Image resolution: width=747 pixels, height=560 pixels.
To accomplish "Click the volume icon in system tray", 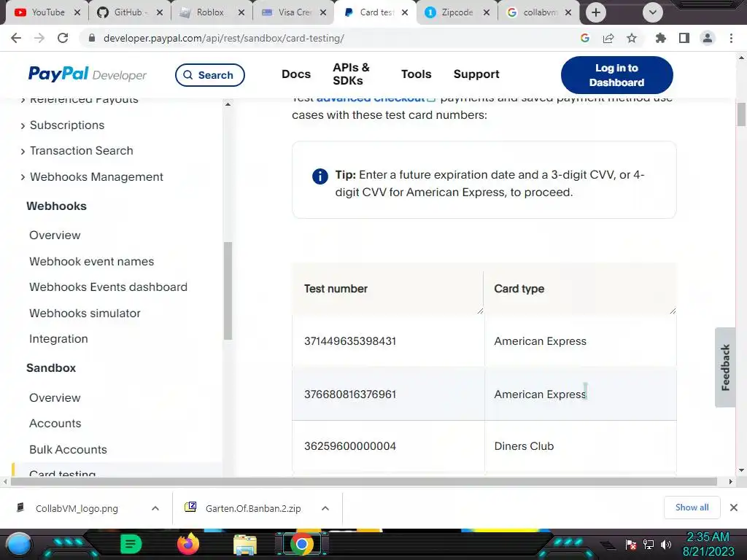I will click(666, 544).
